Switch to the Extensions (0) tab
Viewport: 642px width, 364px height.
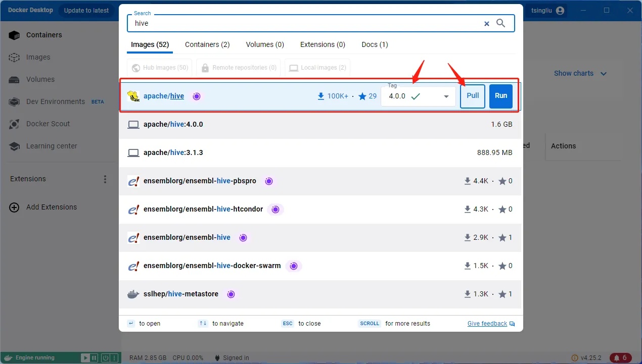323,44
